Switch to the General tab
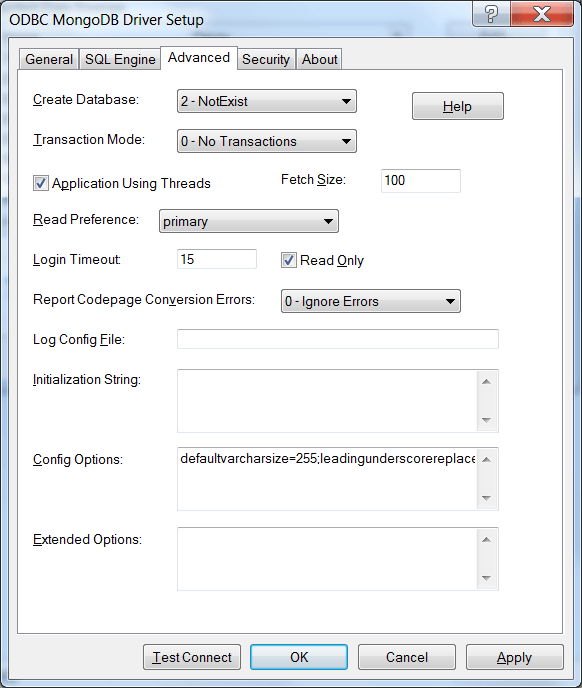Screen dimensions: 582x688 click(49, 59)
